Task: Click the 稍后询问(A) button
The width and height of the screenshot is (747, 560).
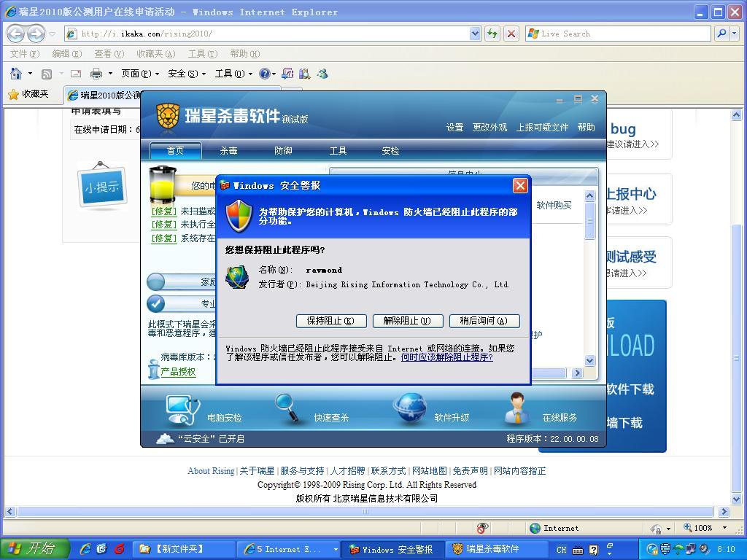Action: pos(484,321)
